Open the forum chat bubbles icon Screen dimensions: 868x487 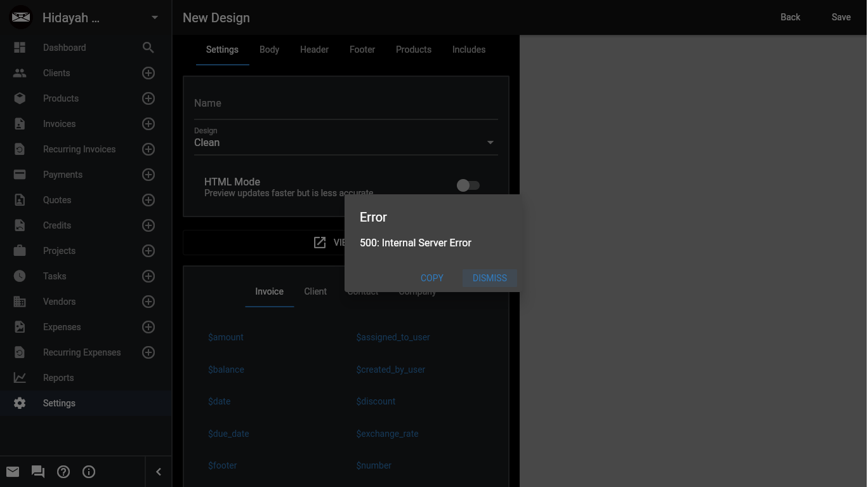[x=38, y=472]
